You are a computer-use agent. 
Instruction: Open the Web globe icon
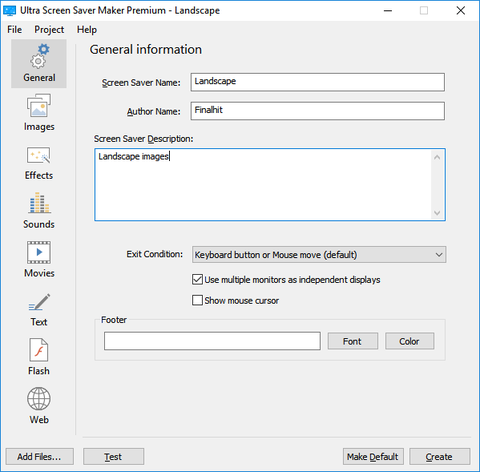click(39, 399)
